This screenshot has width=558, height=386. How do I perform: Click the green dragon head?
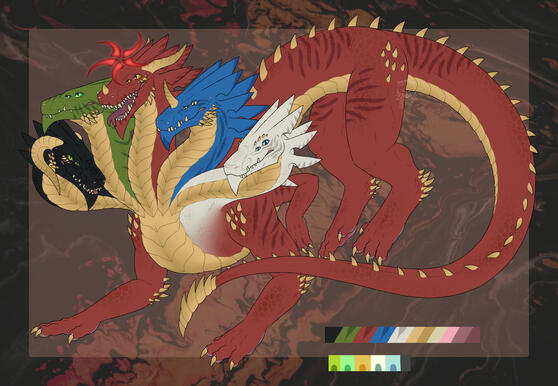tap(71, 101)
